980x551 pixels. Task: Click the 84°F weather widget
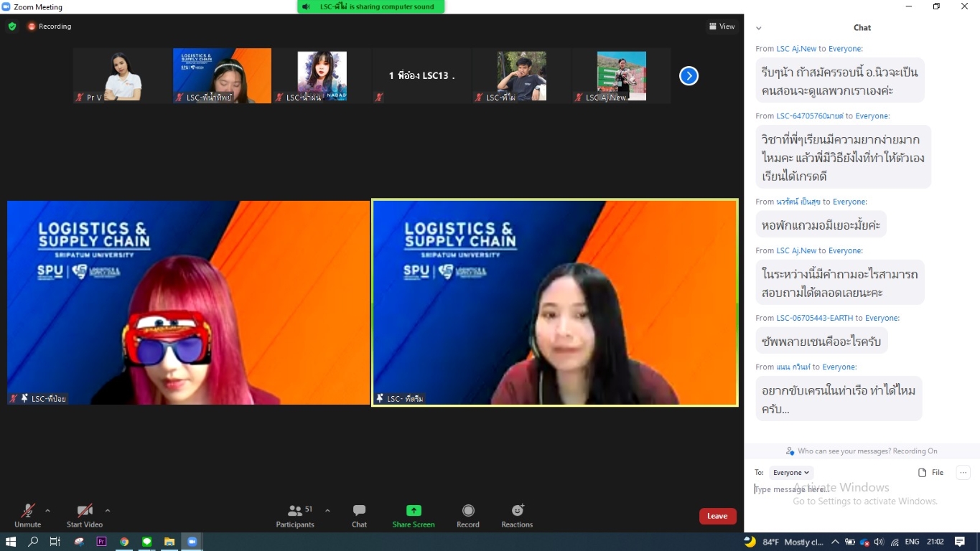[783, 542]
